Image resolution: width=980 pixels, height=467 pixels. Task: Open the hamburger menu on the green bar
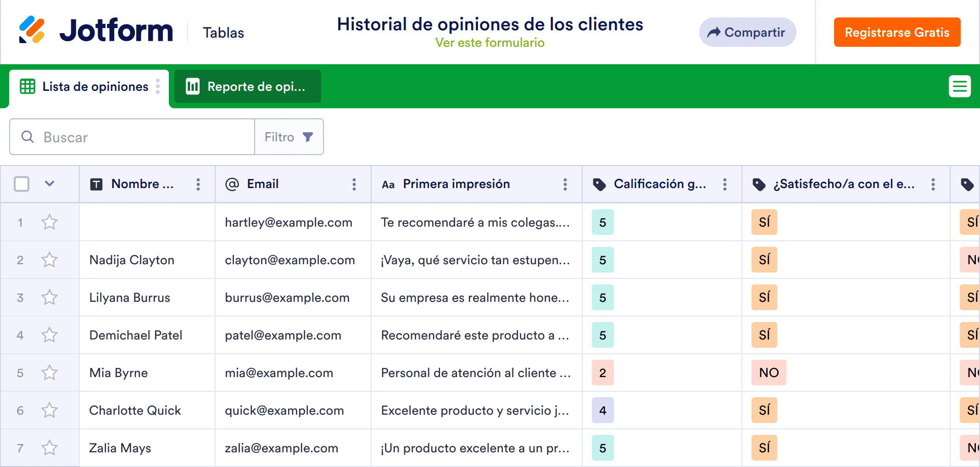tap(960, 86)
